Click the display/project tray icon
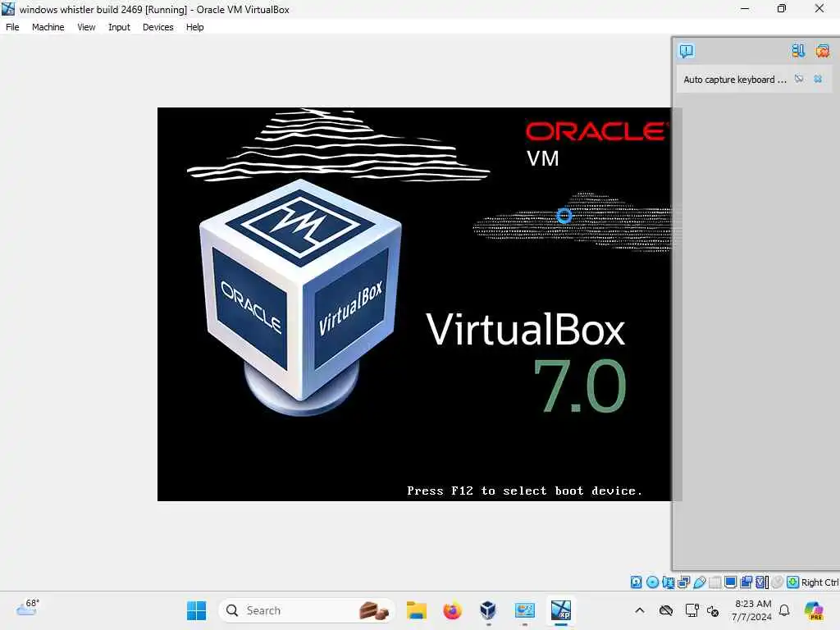The image size is (840, 630). (692, 610)
